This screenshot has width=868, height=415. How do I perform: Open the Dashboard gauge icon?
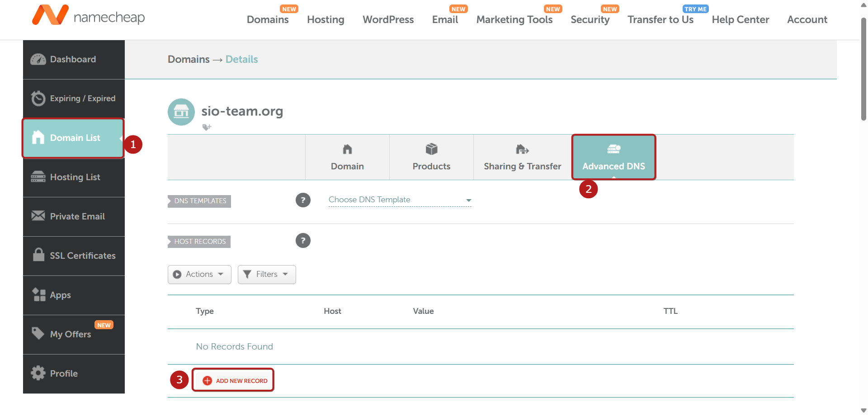coord(38,59)
